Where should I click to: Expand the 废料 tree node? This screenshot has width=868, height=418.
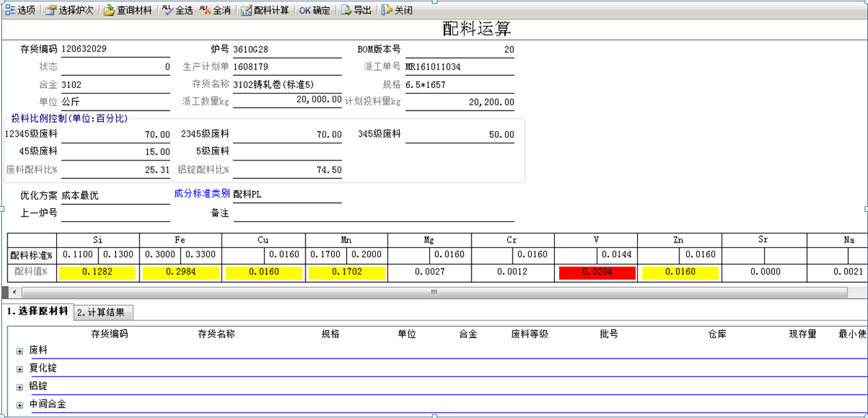click(x=20, y=350)
